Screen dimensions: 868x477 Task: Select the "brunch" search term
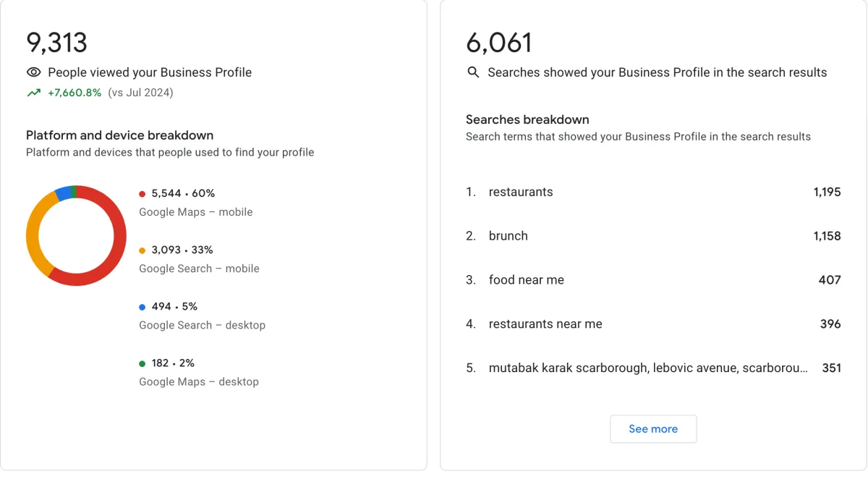pos(508,236)
